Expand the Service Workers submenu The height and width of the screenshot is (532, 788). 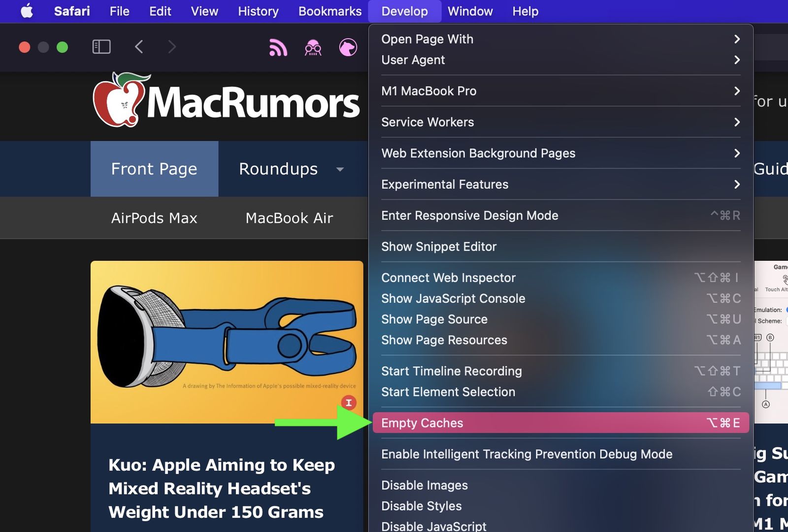[561, 122]
